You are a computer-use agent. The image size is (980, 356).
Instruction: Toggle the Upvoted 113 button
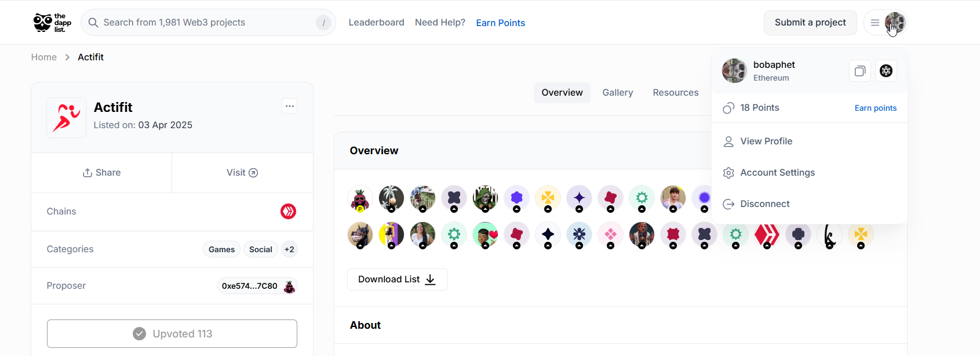[172, 334]
